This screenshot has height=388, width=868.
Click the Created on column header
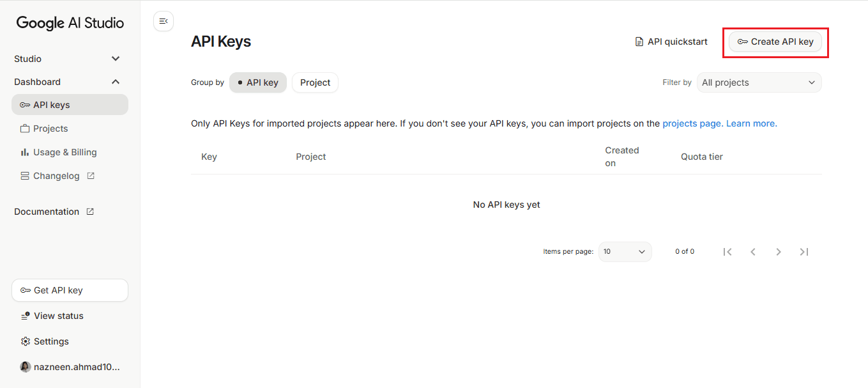click(622, 157)
